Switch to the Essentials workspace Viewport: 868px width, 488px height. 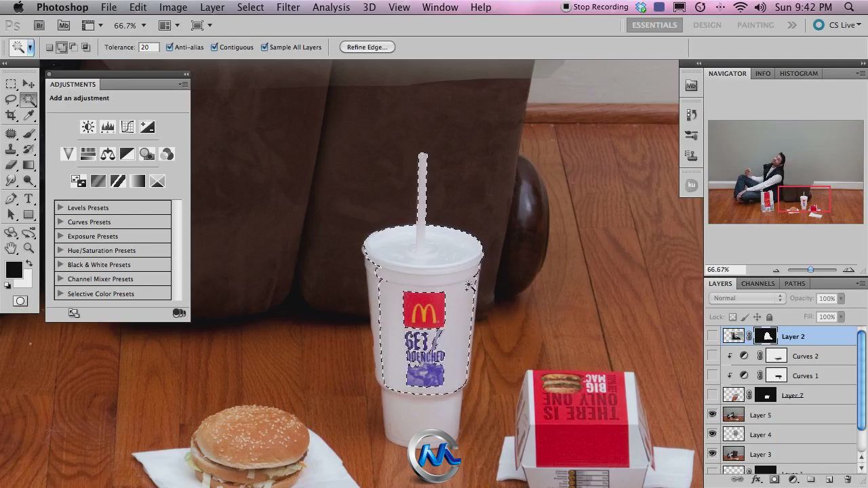(x=654, y=25)
